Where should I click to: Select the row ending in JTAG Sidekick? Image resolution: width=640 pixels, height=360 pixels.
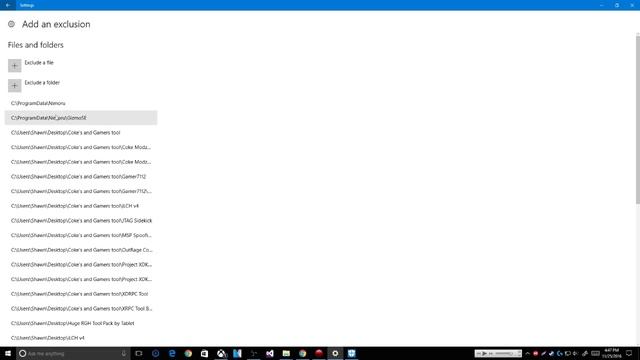point(81,221)
